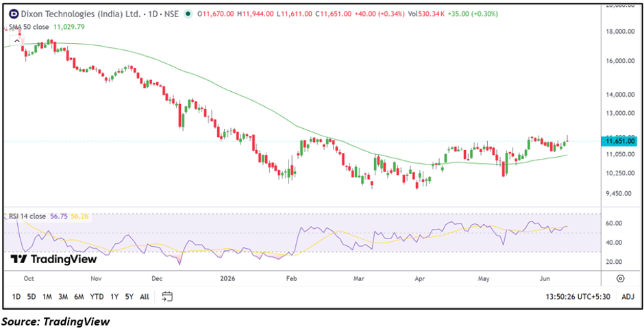Screen dimensions: 644x331
Task: Click the Source: TradingView caption
Action: coord(56,321)
